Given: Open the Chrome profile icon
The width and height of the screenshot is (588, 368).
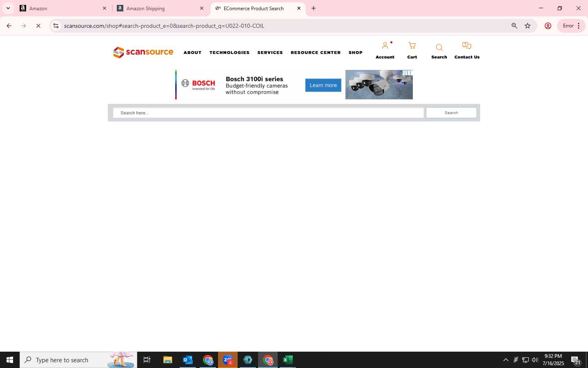Looking at the screenshot, I should tap(548, 26).
